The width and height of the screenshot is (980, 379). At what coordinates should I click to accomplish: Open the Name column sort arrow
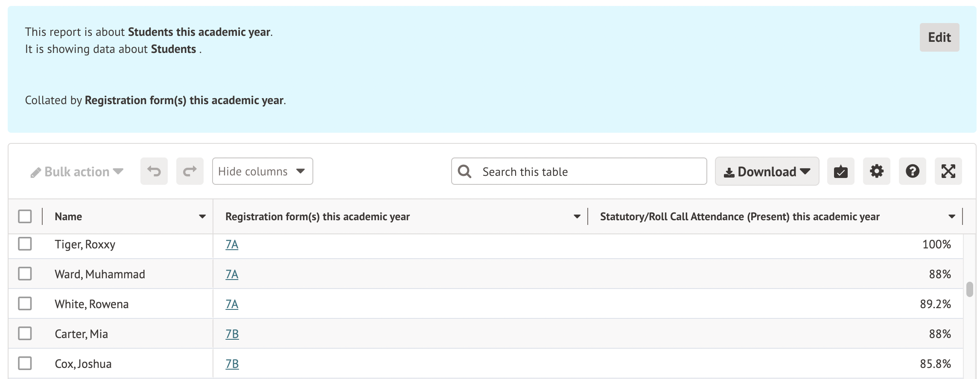(x=202, y=217)
